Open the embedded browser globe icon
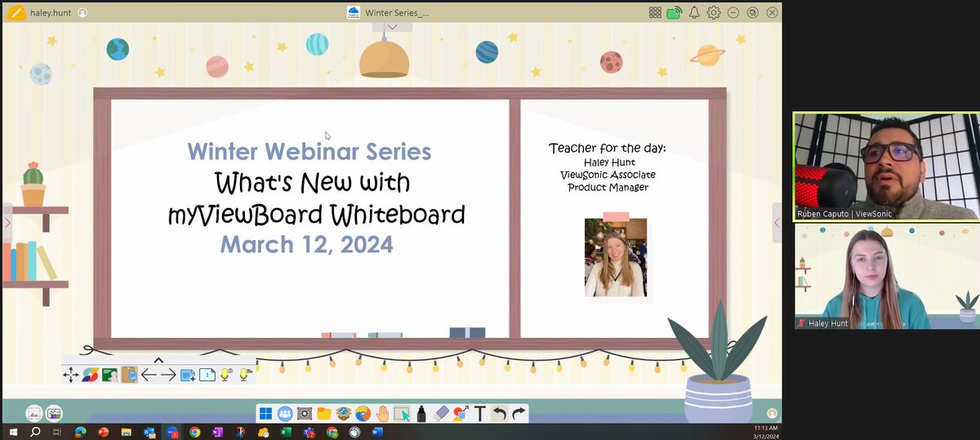The width and height of the screenshot is (980, 440). pyautogui.click(x=363, y=414)
